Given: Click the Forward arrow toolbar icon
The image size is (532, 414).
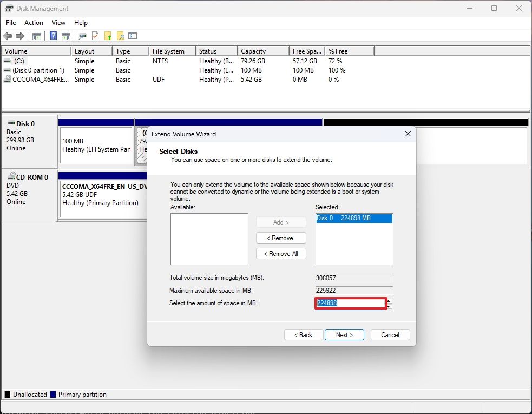Looking at the screenshot, I should click(20, 36).
